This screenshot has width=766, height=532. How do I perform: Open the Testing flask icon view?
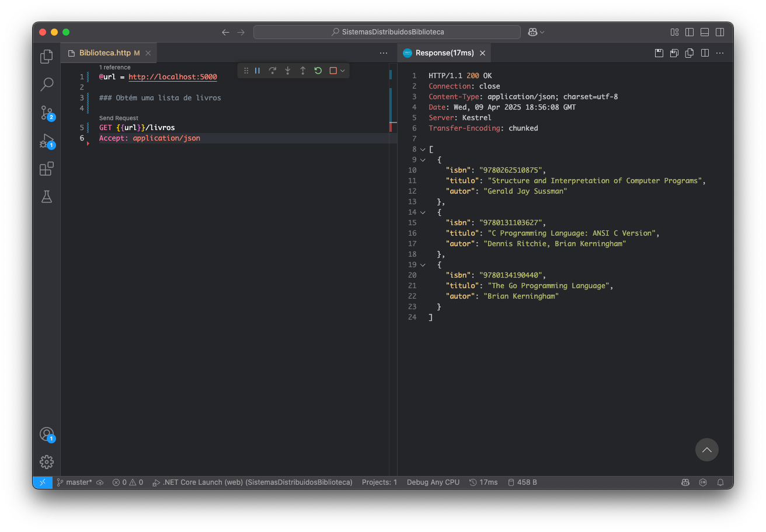(x=47, y=197)
